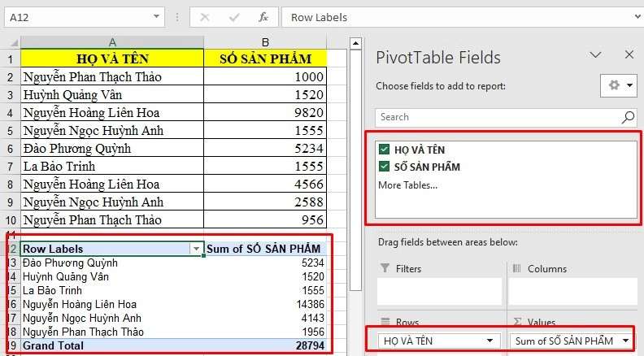The image size is (644, 356).
Task: Select column A header
Action: point(112,41)
